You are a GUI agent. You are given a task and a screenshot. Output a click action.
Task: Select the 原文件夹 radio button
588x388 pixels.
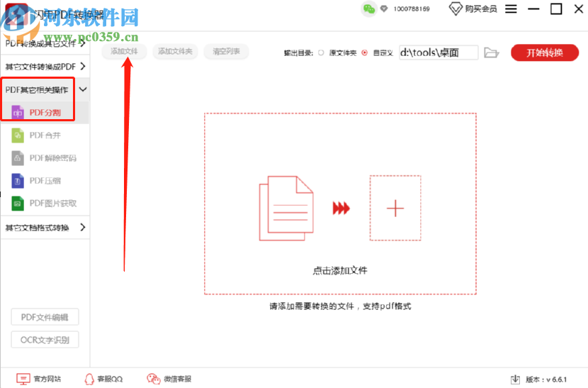click(321, 53)
